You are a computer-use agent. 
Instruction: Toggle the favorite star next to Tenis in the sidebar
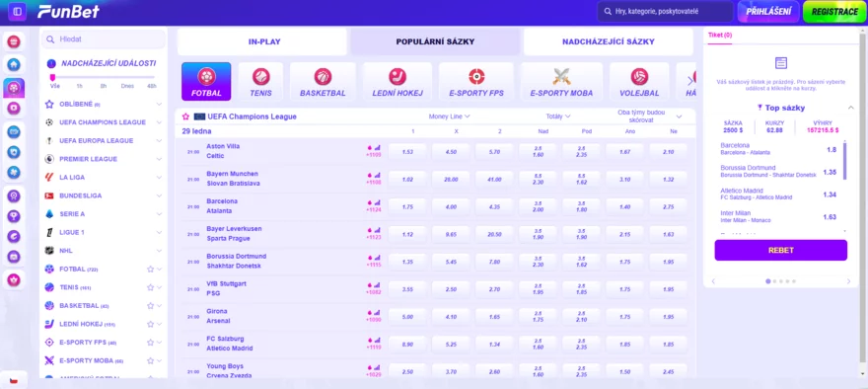[150, 287]
